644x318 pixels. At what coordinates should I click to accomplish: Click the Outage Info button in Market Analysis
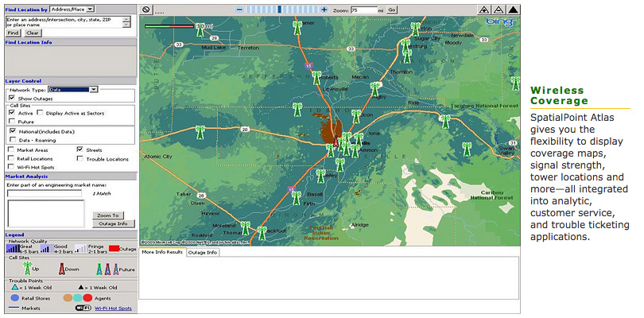pyautogui.click(x=114, y=224)
